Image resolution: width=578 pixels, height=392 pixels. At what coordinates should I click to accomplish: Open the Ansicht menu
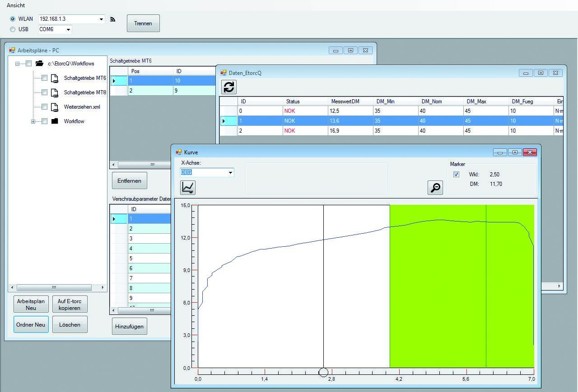click(x=16, y=5)
